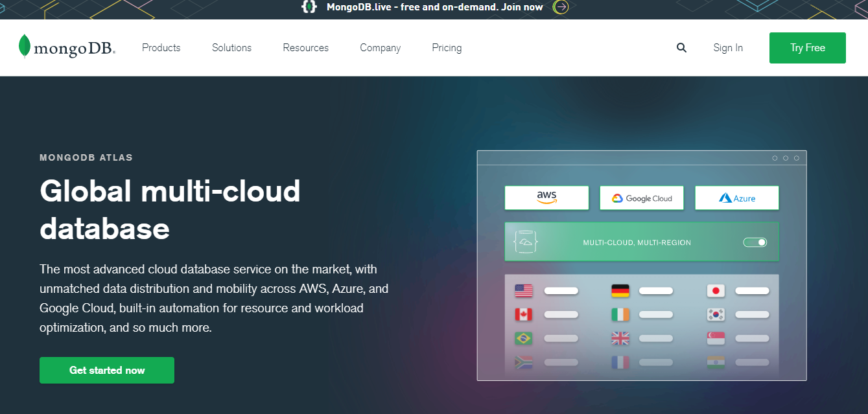Screen dimensions: 868x414
Task: Click the mongoDB wordmark text
Action: pyautogui.click(x=74, y=49)
